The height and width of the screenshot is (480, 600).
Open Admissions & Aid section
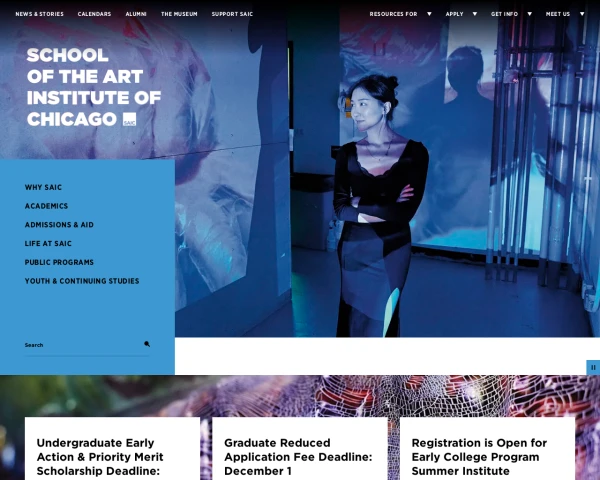click(x=59, y=225)
